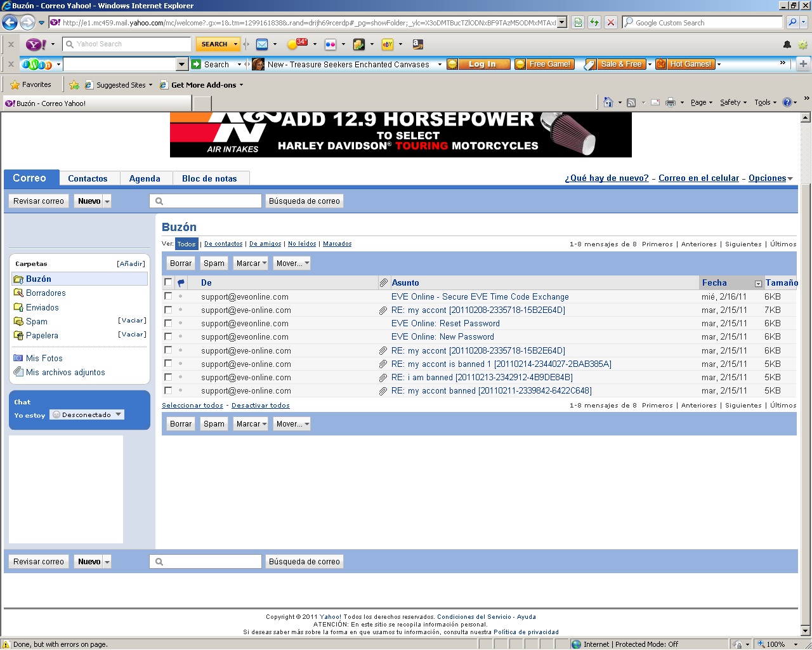The width and height of the screenshot is (812, 650).
Task: Check the New Password message checkbox
Action: (x=168, y=336)
